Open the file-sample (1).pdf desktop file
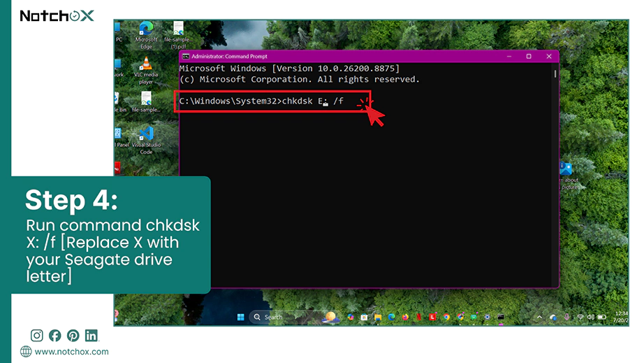Screen dimensions: 644x363 pyautogui.click(x=178, y=36)
